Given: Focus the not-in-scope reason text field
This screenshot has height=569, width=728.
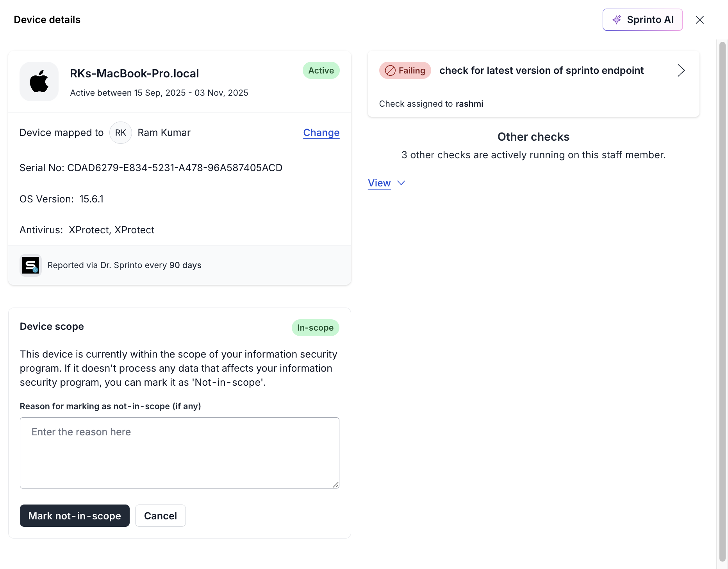Looking at the screenshot, I should pyautogui.click(x=179, y=453).
